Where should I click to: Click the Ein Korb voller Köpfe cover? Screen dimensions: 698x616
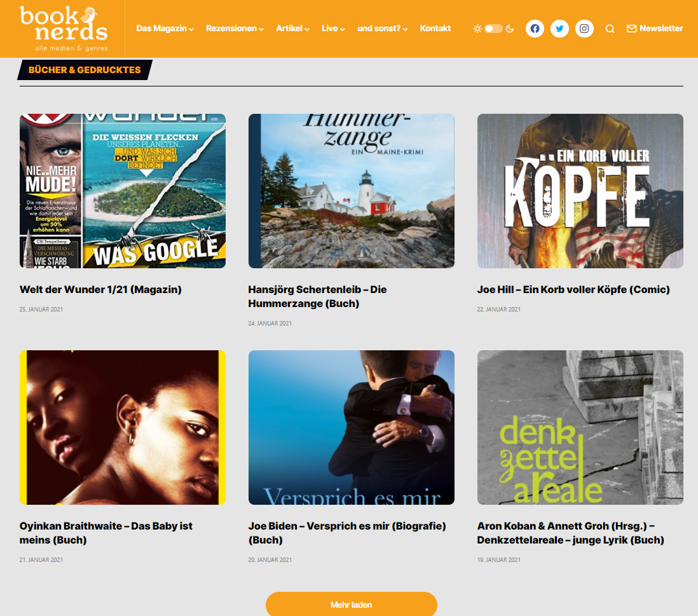[x=580, y=191]
